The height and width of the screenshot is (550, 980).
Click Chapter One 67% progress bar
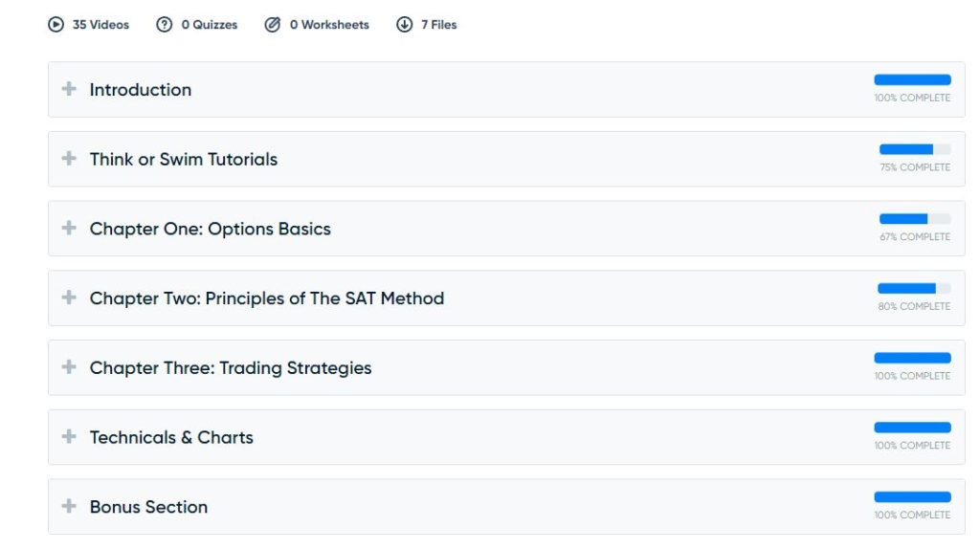coord(915,219)
